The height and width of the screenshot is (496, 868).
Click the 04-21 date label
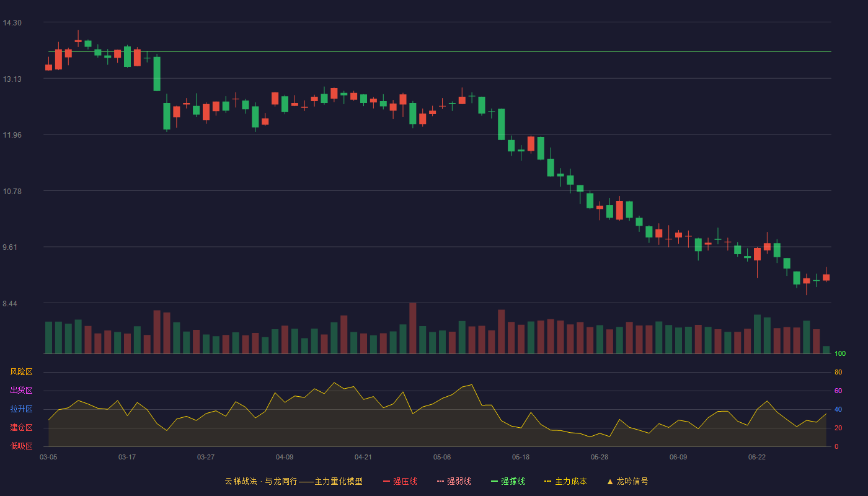363,457
